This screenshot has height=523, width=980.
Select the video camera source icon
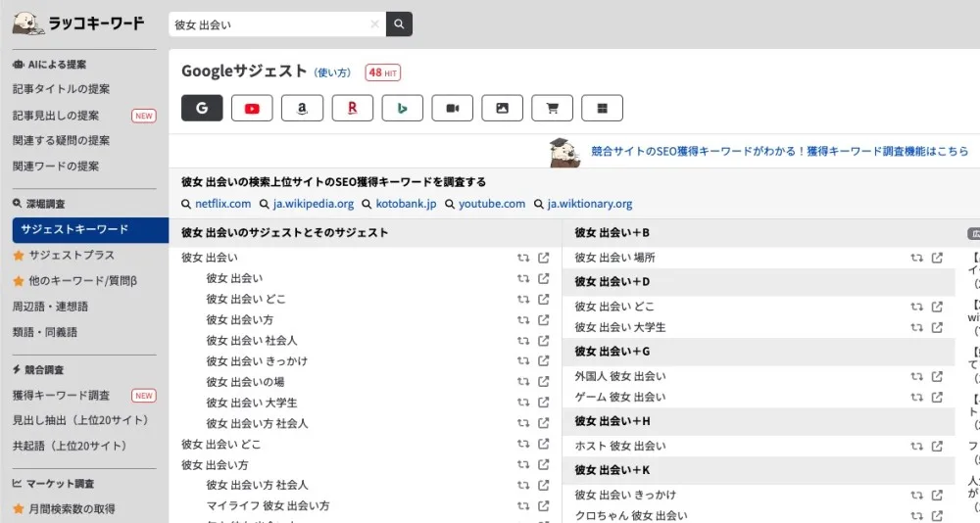tap(452, 108)
